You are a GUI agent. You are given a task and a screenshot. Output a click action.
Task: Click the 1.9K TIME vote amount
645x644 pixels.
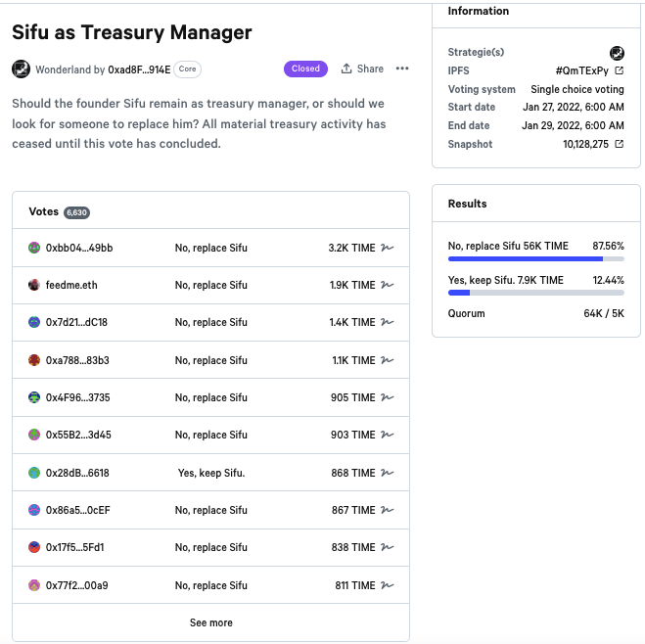click(352, 285)
